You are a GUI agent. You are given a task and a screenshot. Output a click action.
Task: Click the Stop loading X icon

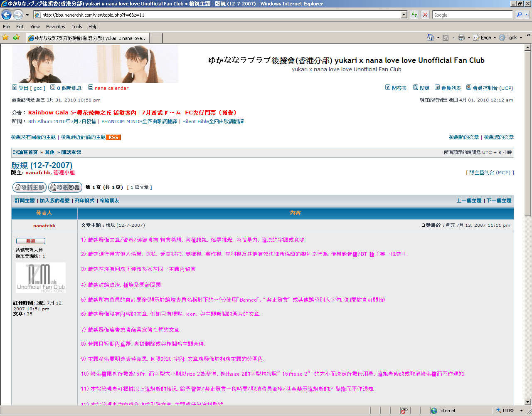(x=425, y=15)
